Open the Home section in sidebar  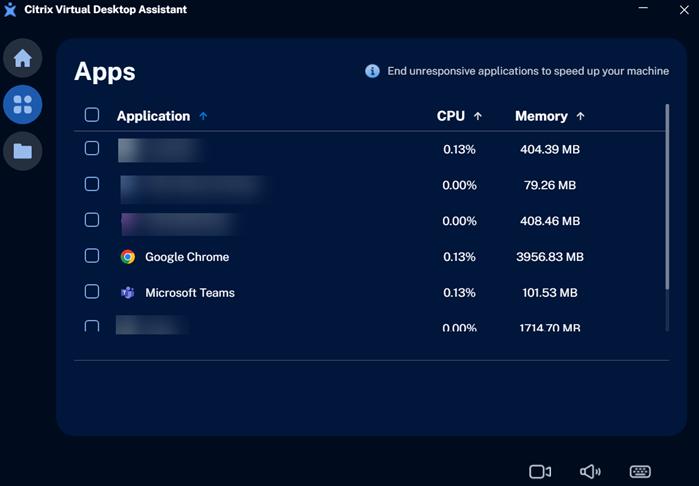(x=23, y=58)
